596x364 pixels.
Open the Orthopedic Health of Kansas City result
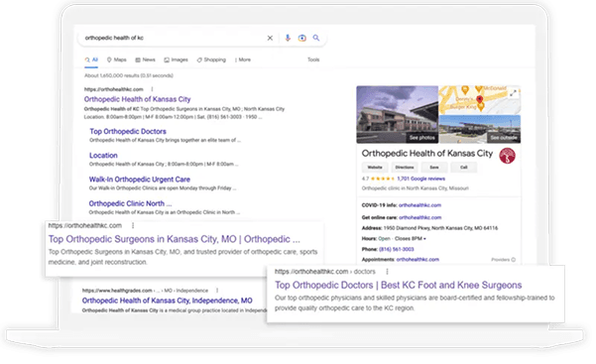pos(137,99)
